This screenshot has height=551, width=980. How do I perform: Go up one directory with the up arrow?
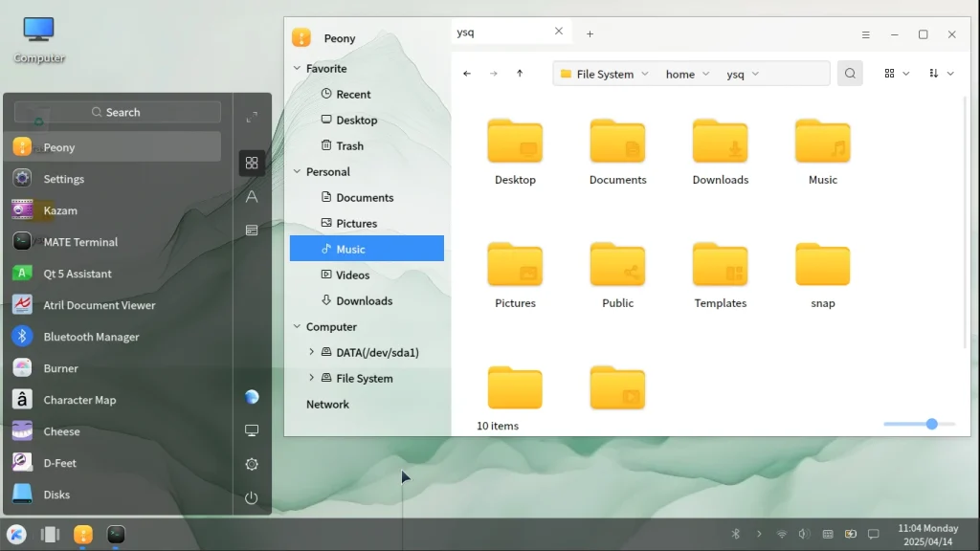point(520,73)
